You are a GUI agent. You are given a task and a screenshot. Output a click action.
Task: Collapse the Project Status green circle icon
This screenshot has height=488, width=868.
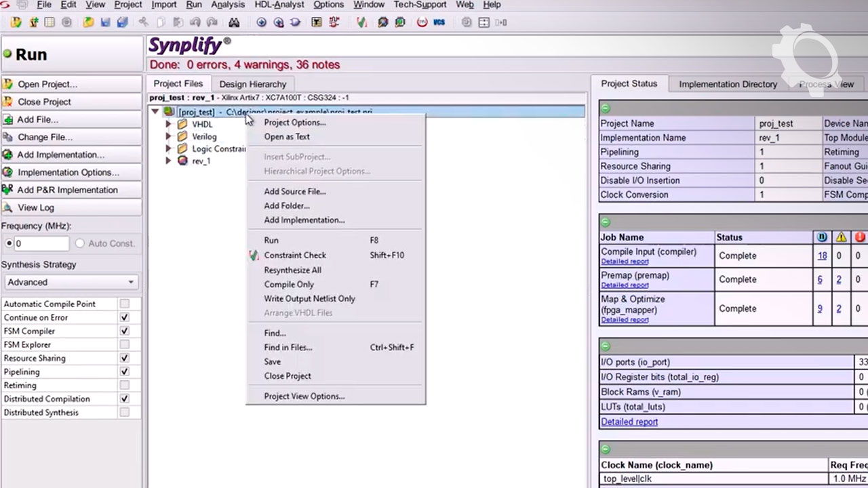click(606, 108)
